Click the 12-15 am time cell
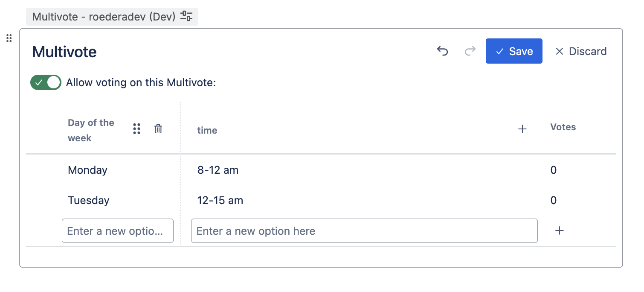The width and height of the screenshot is (644, 292). 220,200
